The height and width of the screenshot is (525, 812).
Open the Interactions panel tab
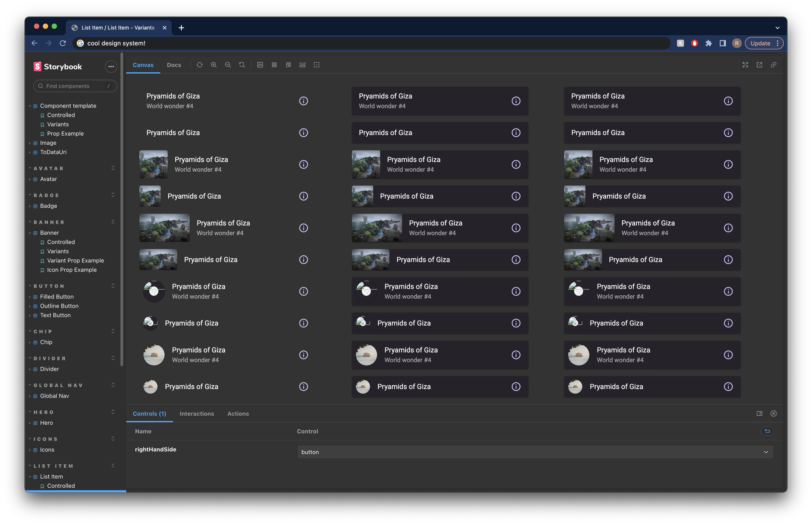[x=197, y=413]
